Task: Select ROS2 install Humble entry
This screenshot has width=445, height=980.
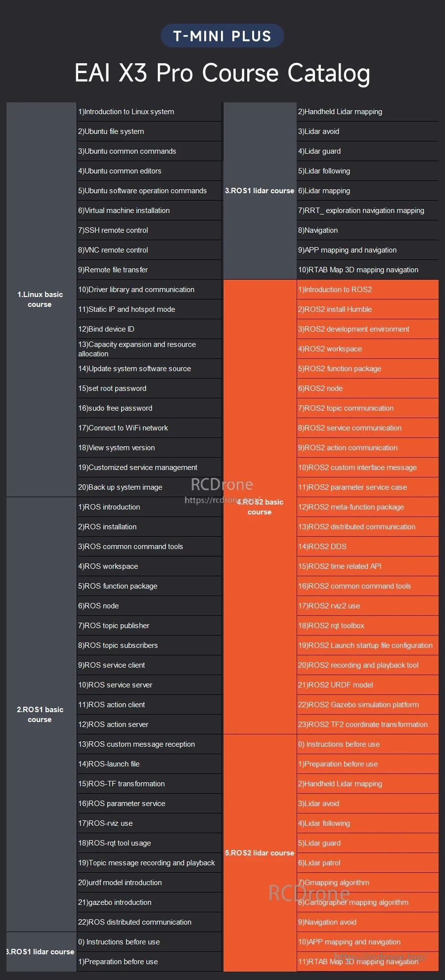Action: (x=368, y=309)
